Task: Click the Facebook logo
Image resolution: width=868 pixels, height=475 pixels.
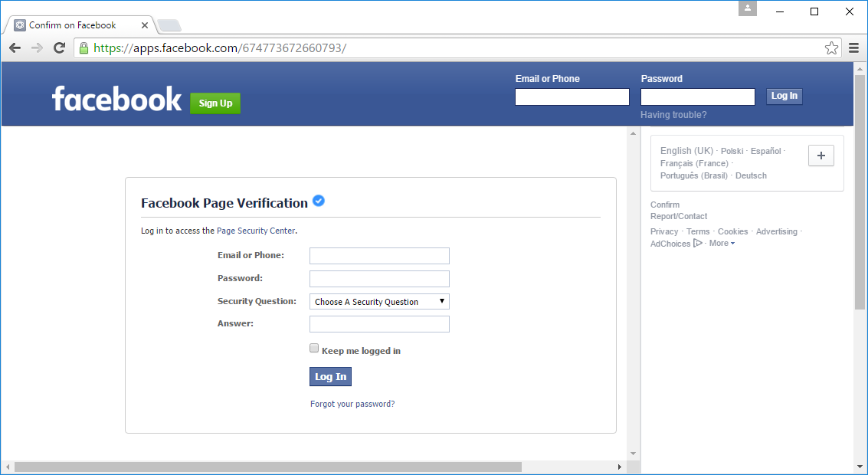Action: click(116, 99)
